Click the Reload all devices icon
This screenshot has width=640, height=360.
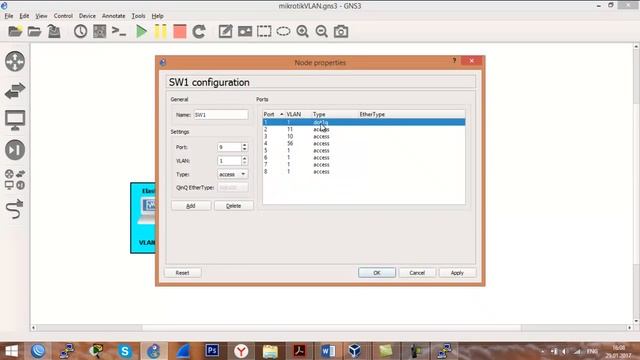(199, 31)
